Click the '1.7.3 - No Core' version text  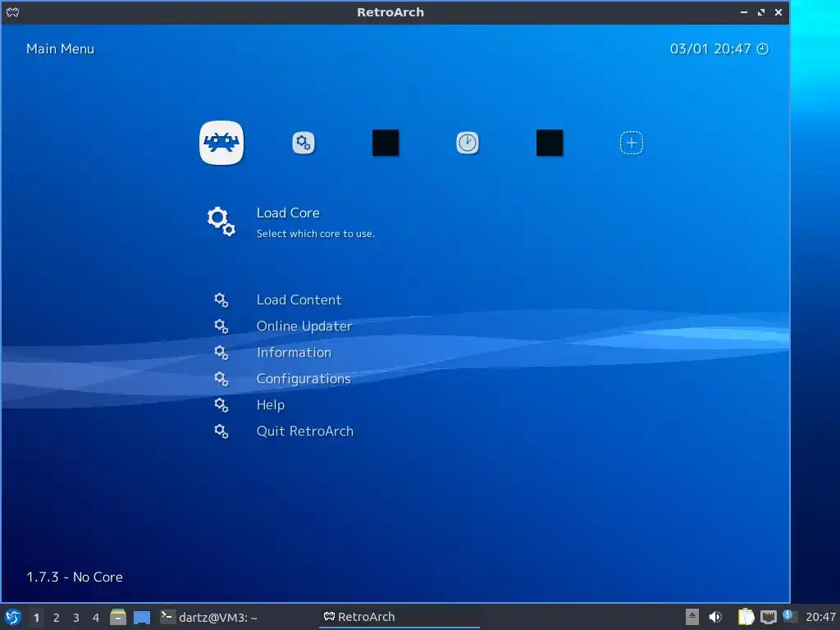pyautogui.click(x=75, y=577)
